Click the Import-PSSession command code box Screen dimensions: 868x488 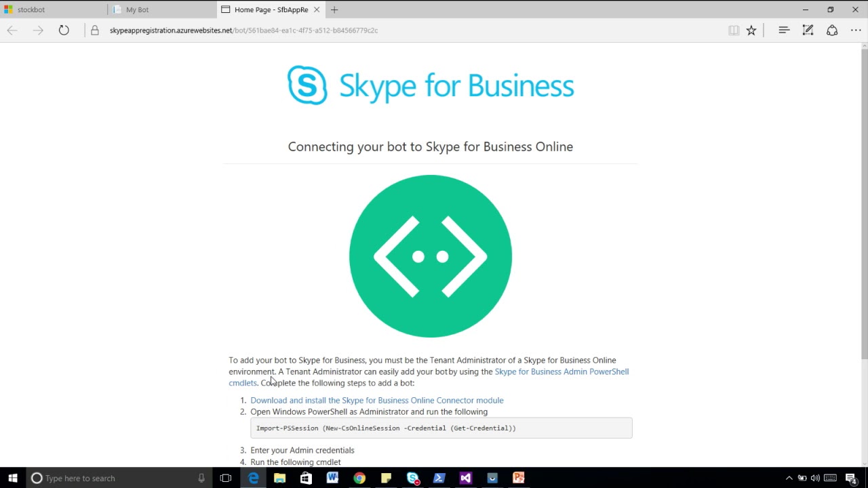(x=441, y=428)
